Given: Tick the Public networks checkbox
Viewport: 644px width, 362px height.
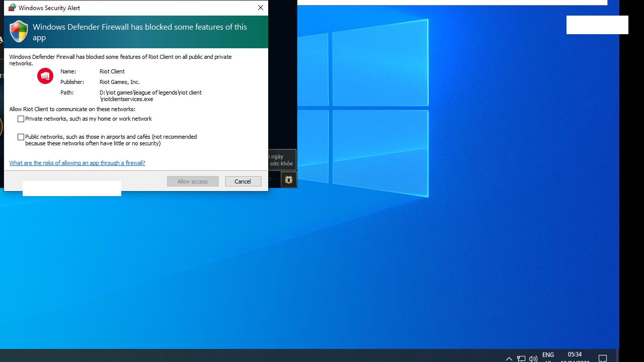Looking at the screenshot, I should (21, 137).
